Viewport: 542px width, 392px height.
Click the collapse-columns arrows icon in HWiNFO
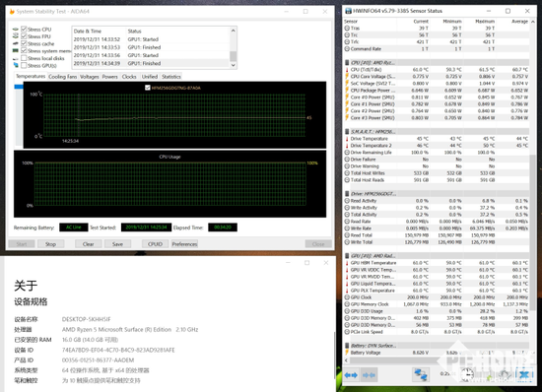coord(369,374)
